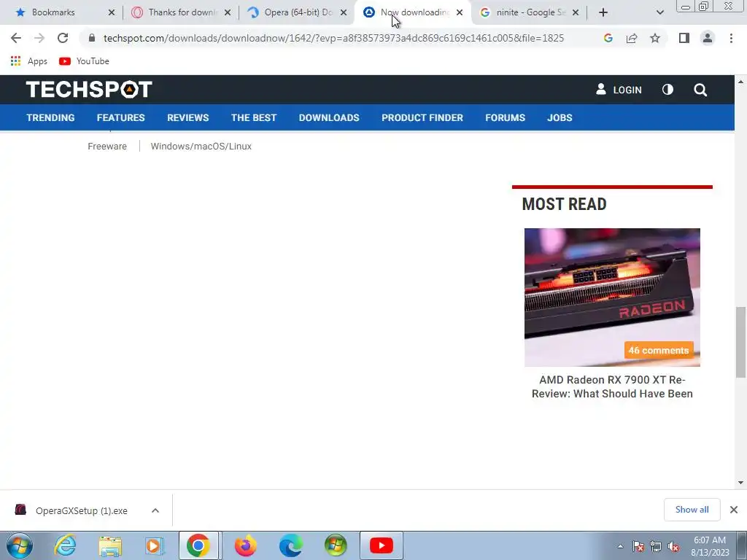Click scrollbar down arrow

[x=741, y=483]
